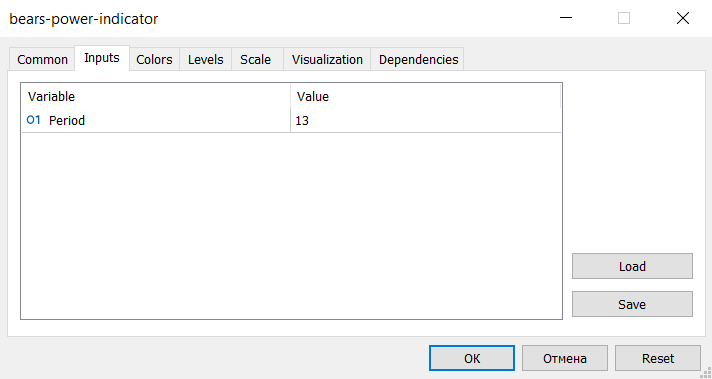Close the bears-power-indicator dialog
This screenshot has height=379, width=712.
683,18
